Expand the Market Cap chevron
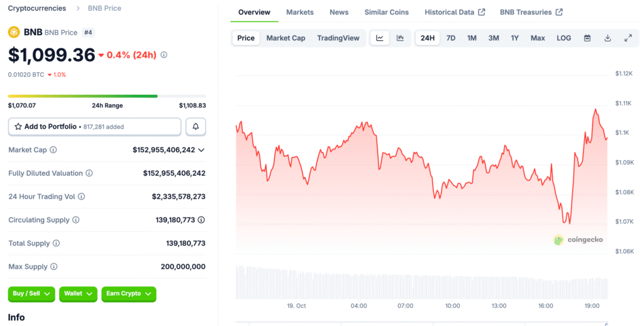The image size is (644, 326). click(x=201, y=150)
